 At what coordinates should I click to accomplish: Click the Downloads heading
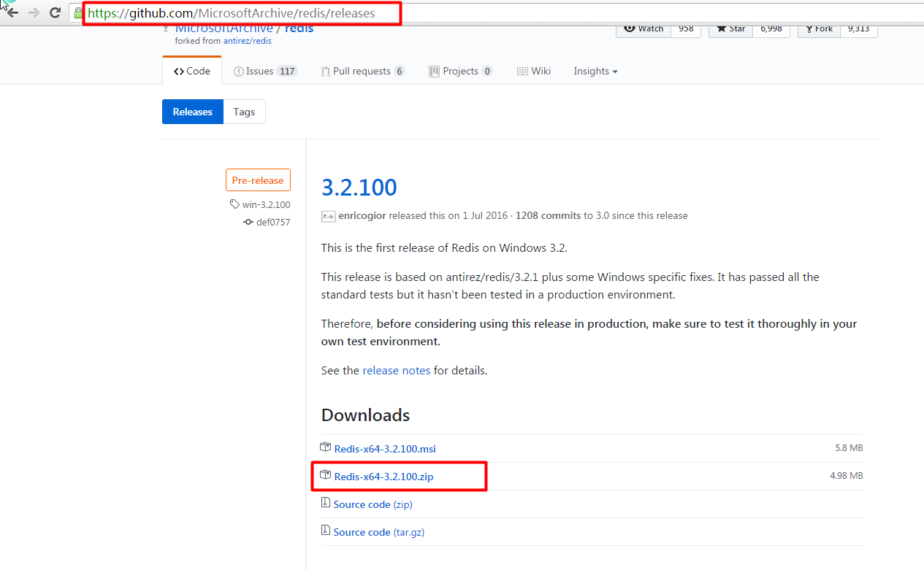click(365, 415)
